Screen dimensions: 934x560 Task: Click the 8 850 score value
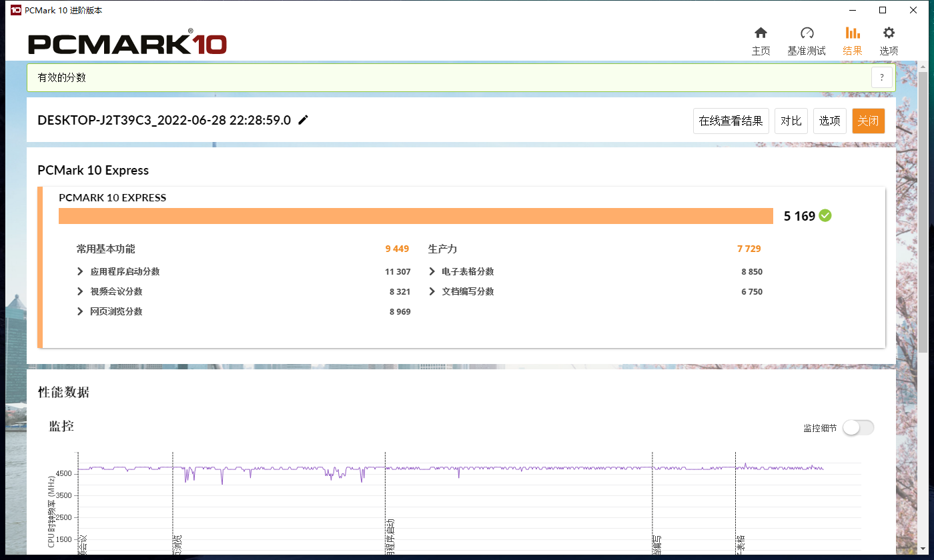(752, 272)
